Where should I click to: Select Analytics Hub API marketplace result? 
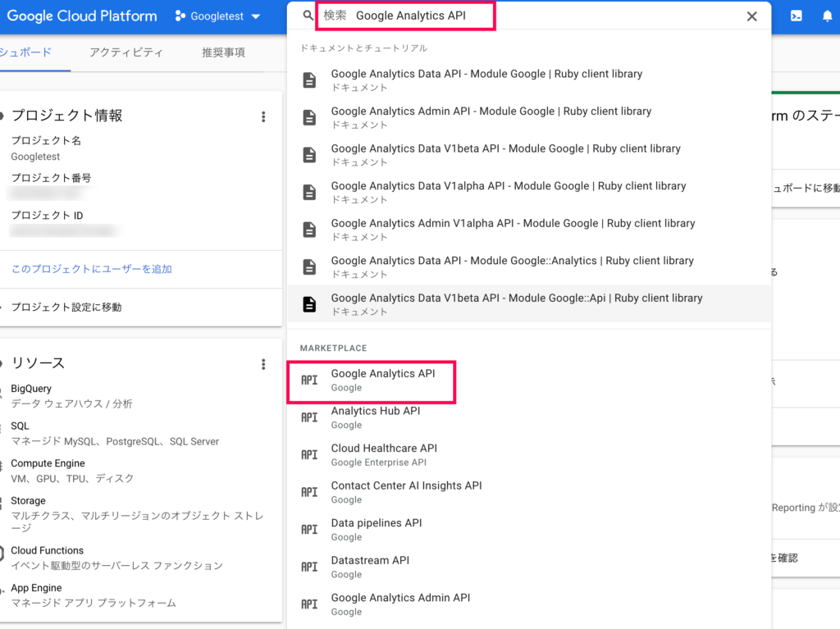(x=529, y=417)
